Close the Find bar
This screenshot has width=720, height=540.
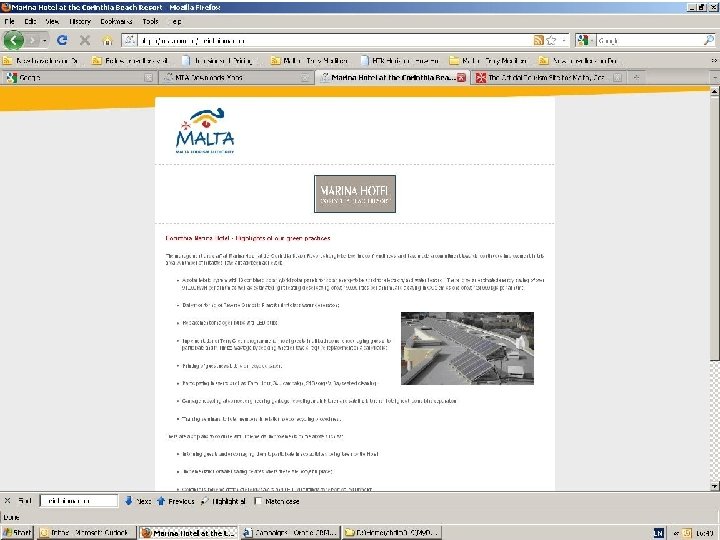pos(7,501)
